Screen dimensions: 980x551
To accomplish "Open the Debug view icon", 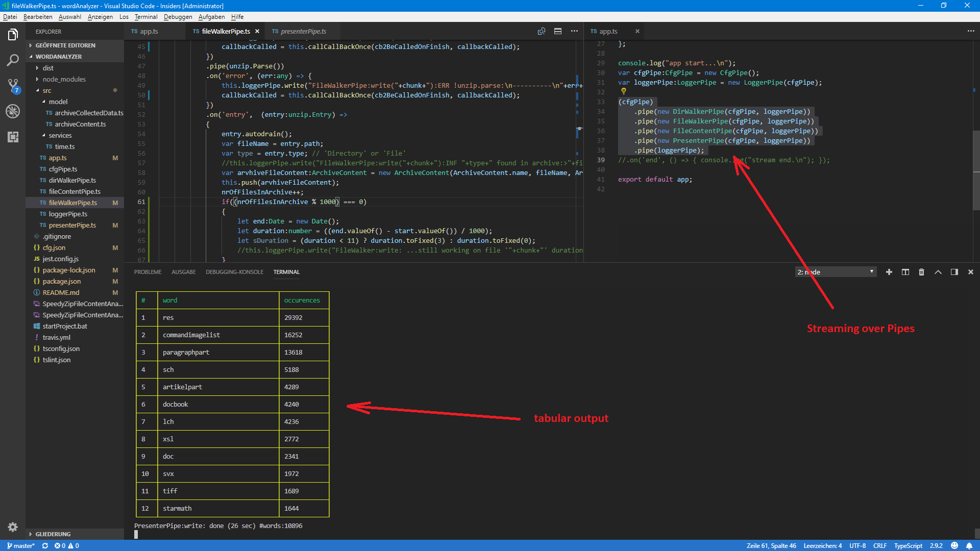I will click(13, 111).
